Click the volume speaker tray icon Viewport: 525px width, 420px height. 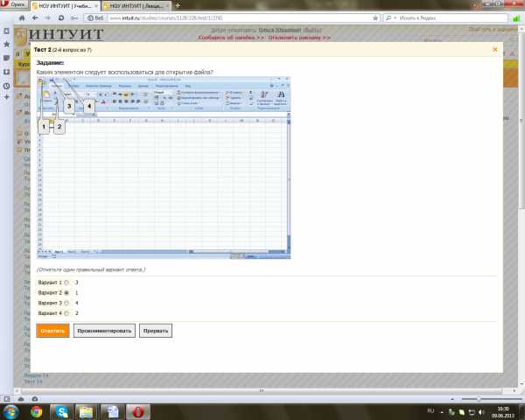pyautogui.click(x=482, y=412)
